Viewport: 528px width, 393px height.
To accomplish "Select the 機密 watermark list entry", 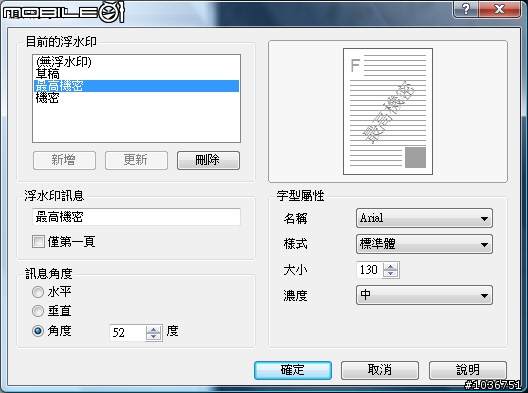I will pos(136,98).
